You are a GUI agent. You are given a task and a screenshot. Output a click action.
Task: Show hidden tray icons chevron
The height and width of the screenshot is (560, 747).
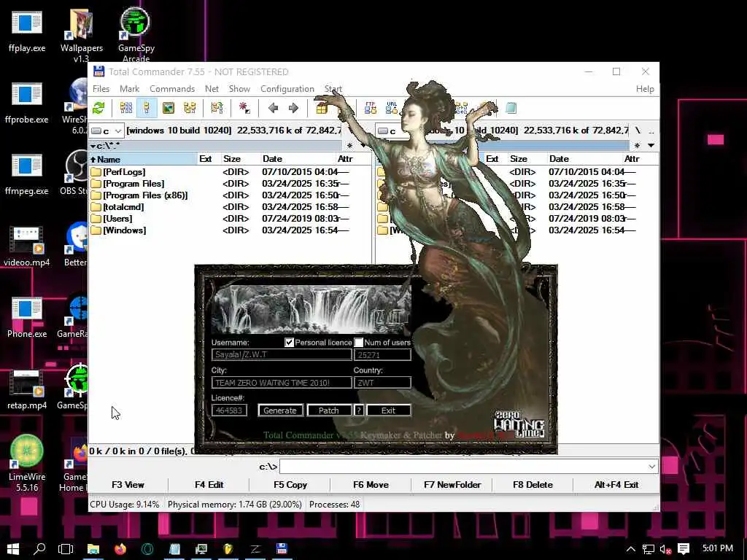coord(631,549)
